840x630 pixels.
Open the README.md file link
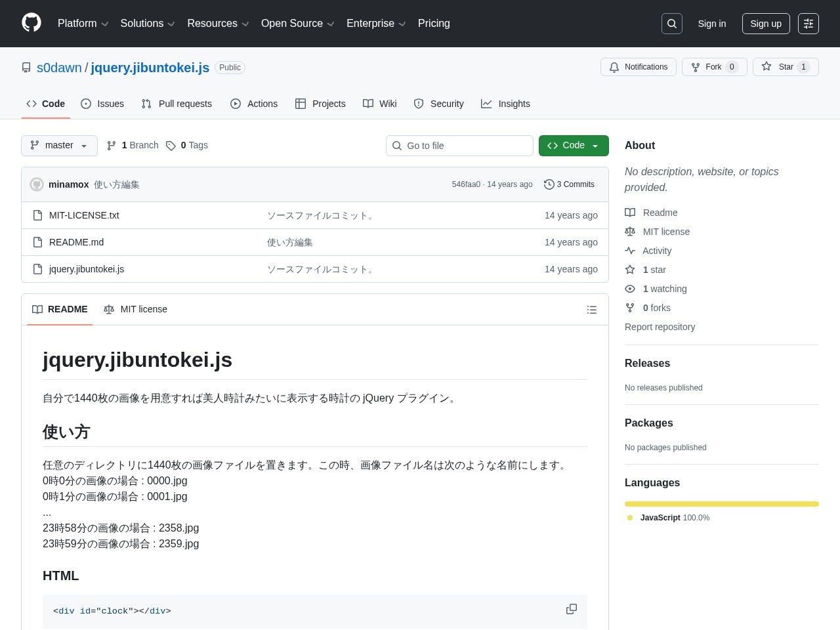(x=76, y=242)
